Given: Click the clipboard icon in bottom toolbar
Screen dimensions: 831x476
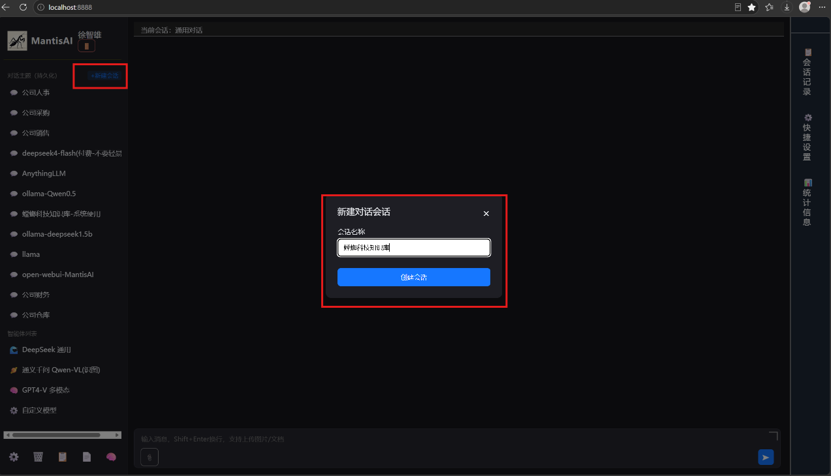Looking at the screenshot, I should point(63,457).
